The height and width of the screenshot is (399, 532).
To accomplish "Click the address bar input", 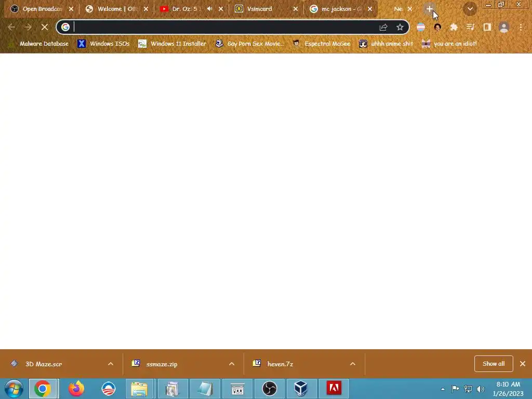I will click(224, 27).
